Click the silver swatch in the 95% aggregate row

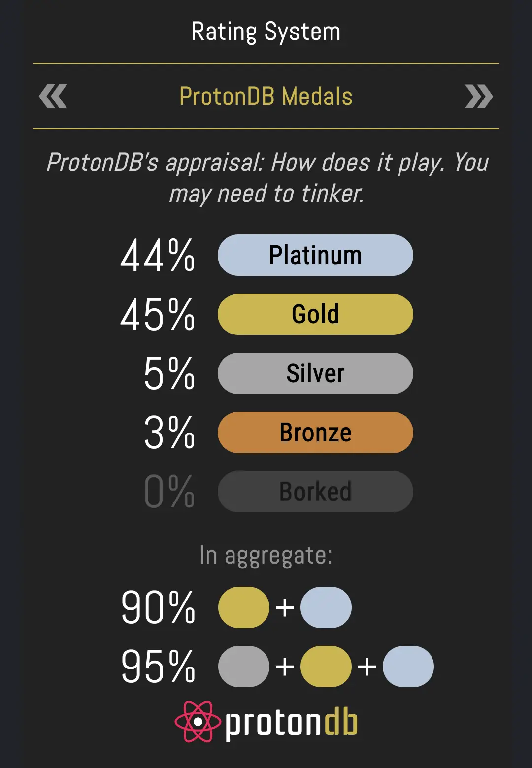tap(243, 667)
